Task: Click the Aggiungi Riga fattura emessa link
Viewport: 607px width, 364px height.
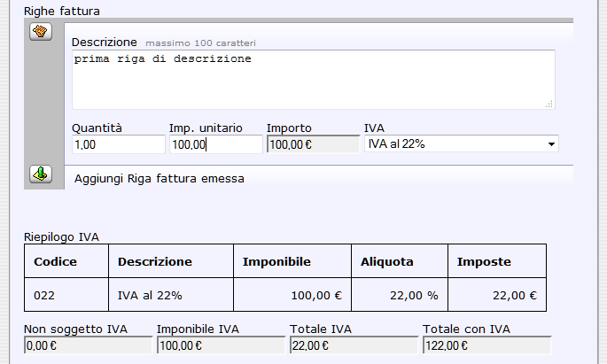Action: click(160, 178)
